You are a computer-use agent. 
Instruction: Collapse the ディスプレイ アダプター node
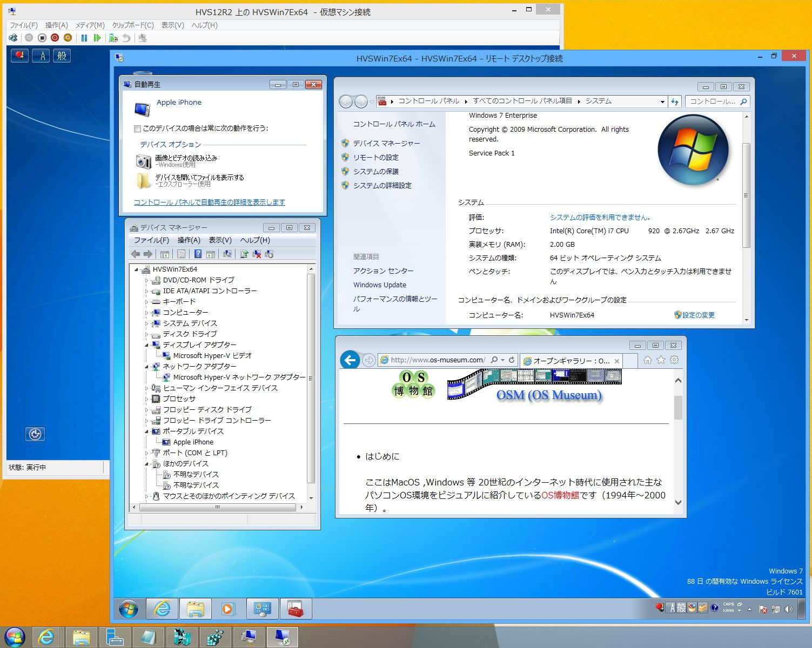pos(146,345)
